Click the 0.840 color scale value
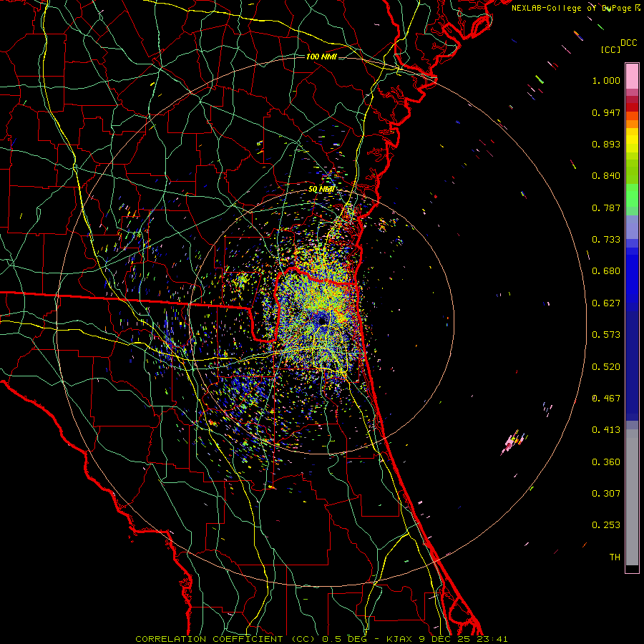The height and width of the screenshot is (644, 644). point(606,176)
